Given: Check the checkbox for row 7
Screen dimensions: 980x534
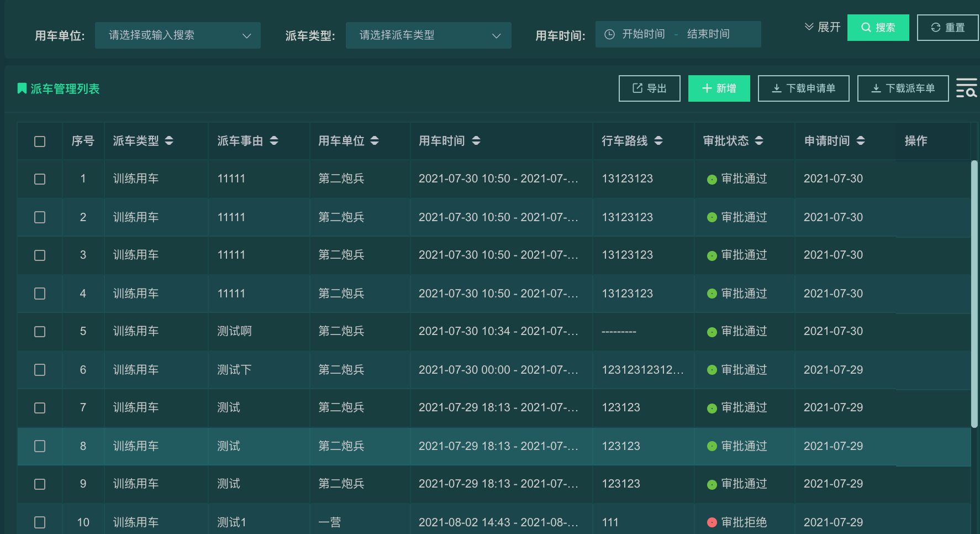Looking at the screenshot, I should (x=40, y=408).
